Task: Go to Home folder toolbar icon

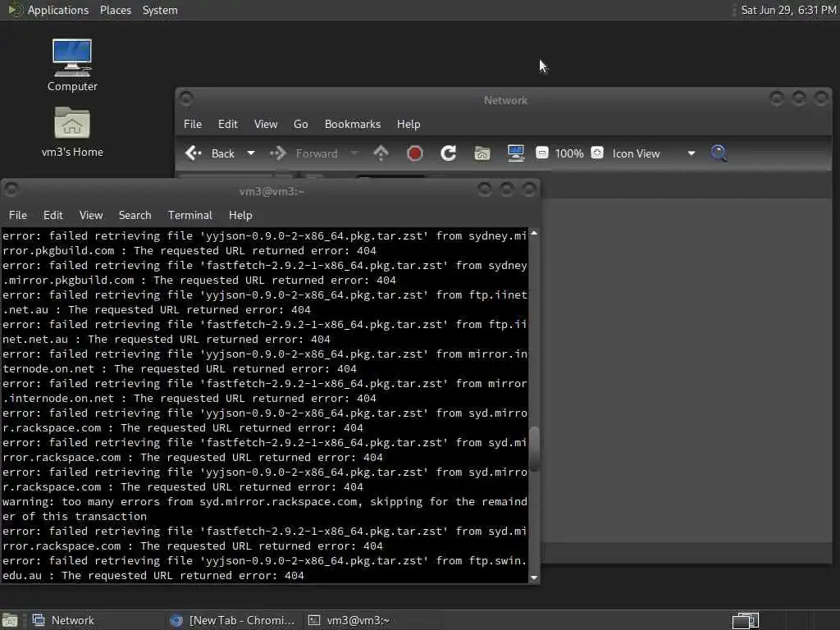Action: [482, 153]
